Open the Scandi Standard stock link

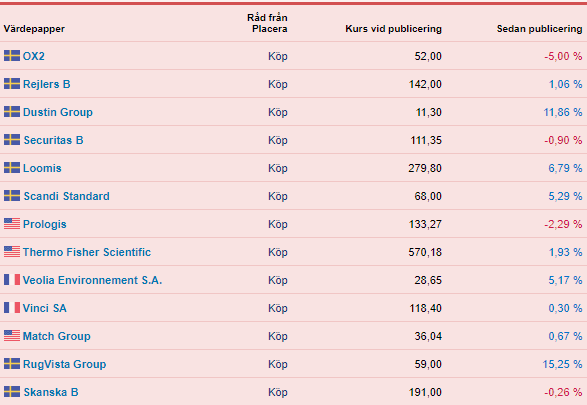pos(66,196)
